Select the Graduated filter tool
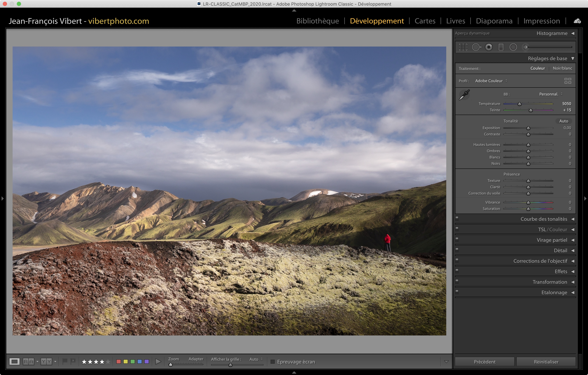Screen dimensions: 588x375 click(501, 47)
